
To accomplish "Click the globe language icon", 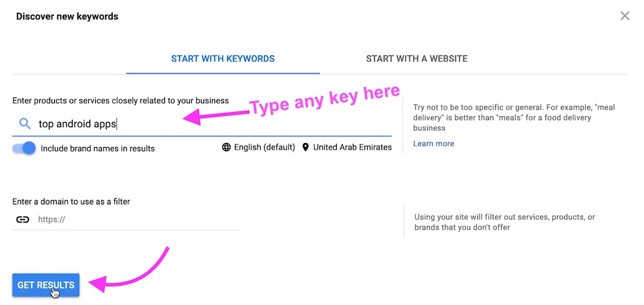I will coord(226,147).
